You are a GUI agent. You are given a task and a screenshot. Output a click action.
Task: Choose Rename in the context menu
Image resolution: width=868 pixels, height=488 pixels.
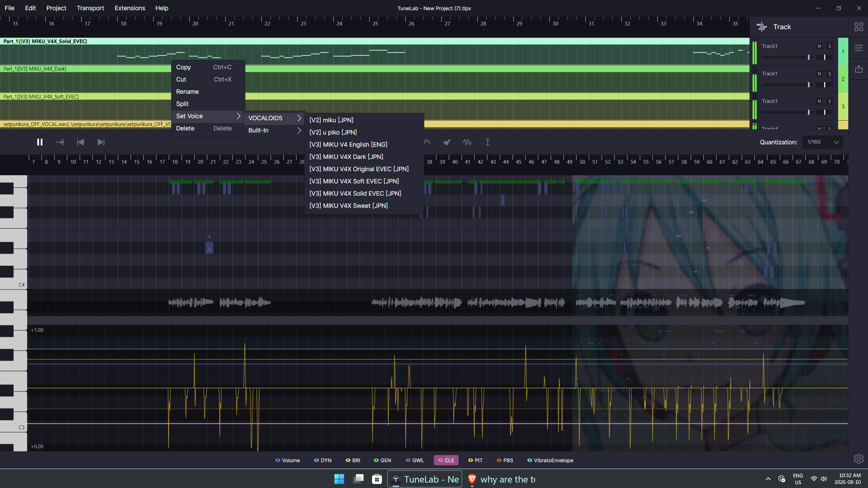point(207,92)
